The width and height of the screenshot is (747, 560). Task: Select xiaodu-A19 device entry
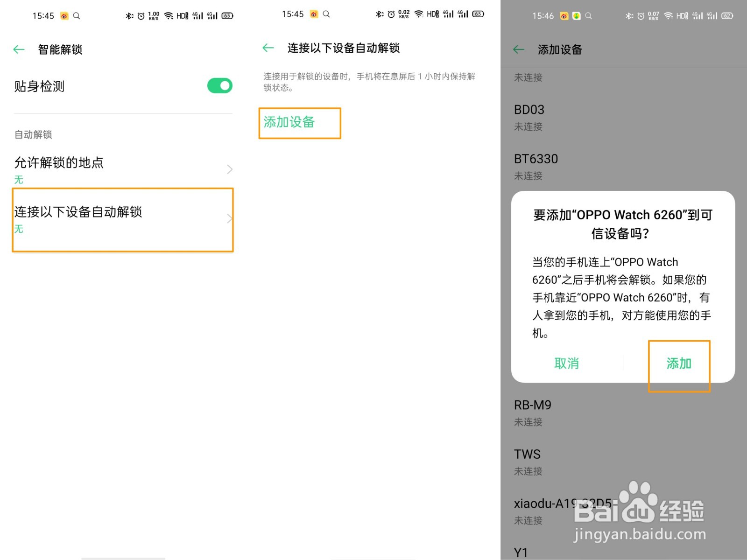click(623, 511)
